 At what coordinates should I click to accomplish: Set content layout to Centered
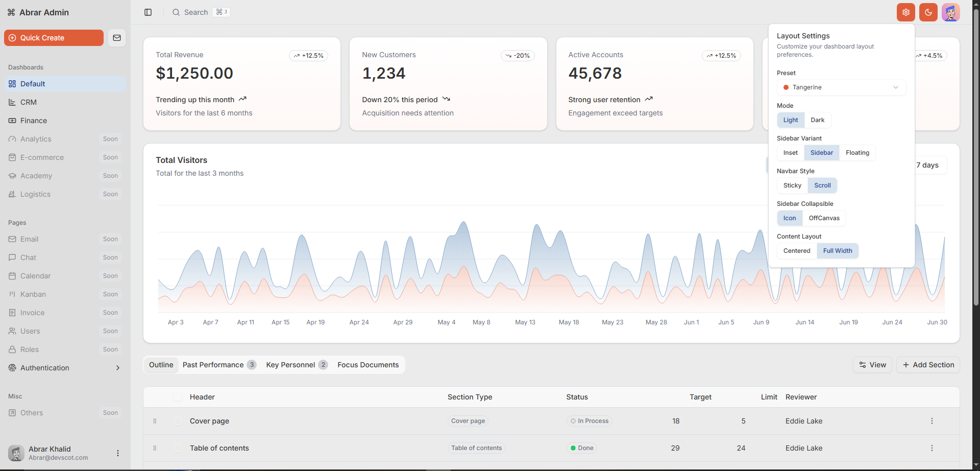point(797,251)
